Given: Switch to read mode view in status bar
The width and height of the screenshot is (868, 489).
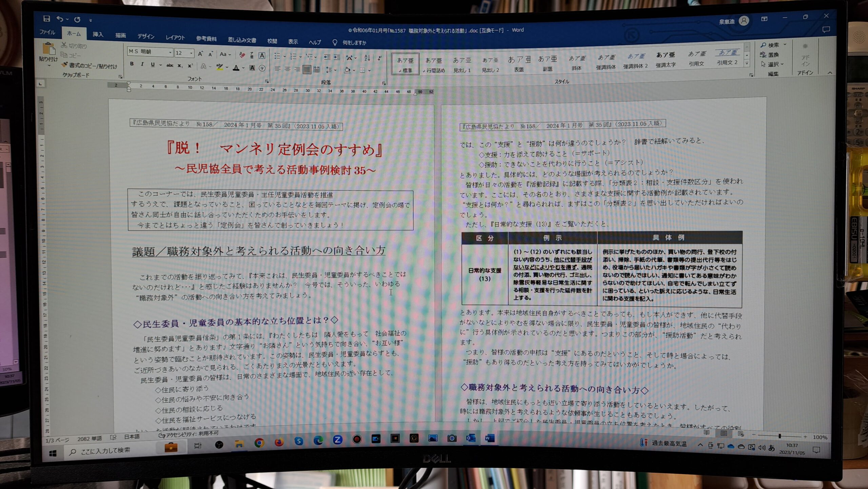Looking at the screenshot, I should click(x=707, y=433).
